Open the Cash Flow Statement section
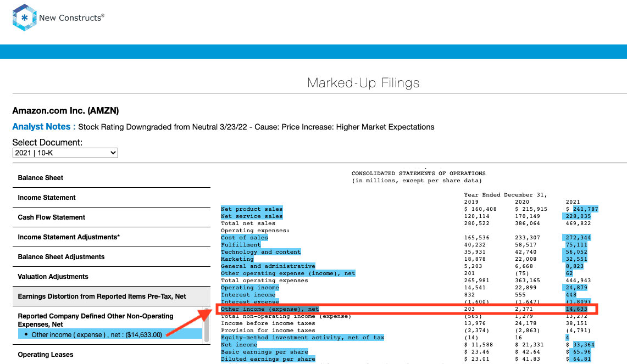 [112, 217]
